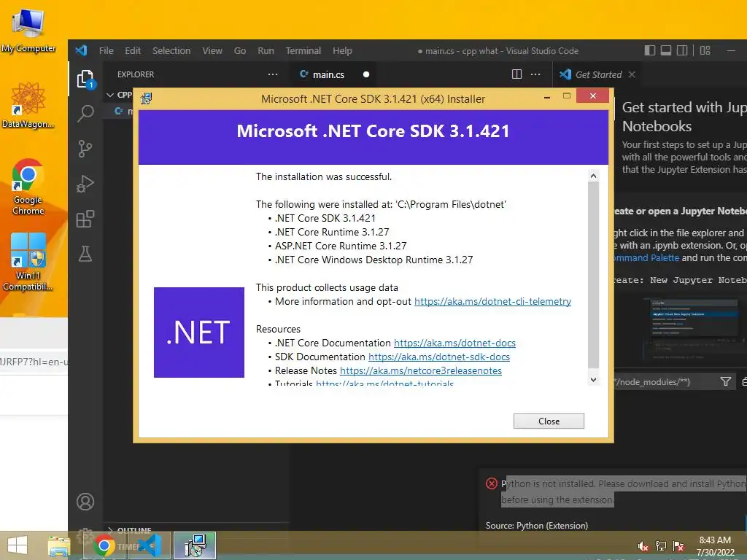Click the installer scrollbar up arrow
Image resolution: width=747 pixels, height=560 pixels.
[x=593, y=176]
